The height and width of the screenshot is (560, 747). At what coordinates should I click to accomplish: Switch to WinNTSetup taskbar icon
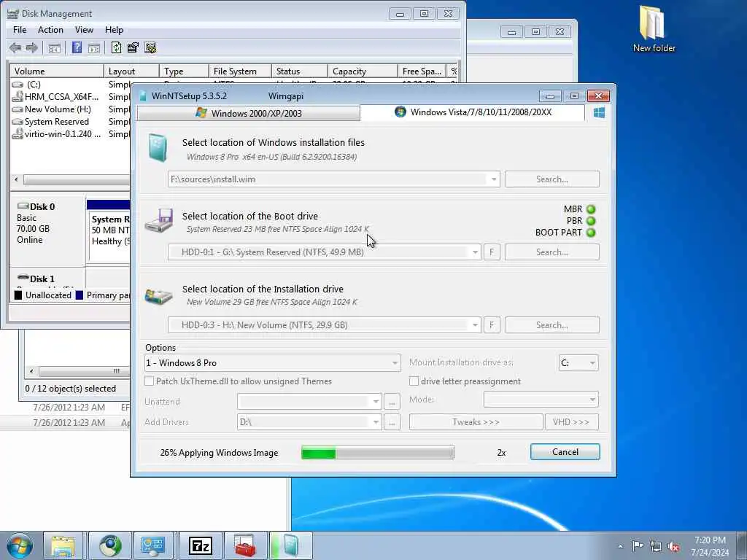pos(291,545)
